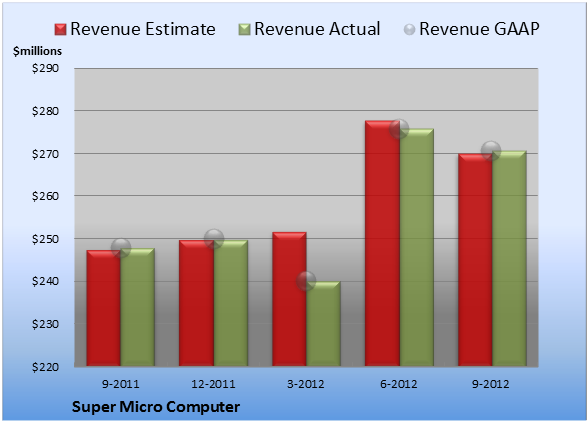
Task: Click the '$270' axis value
Action: [x=45, y=154]
